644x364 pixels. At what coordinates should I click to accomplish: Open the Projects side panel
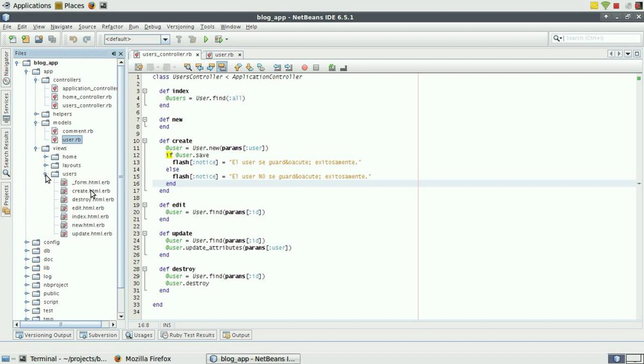coord(6,199)
